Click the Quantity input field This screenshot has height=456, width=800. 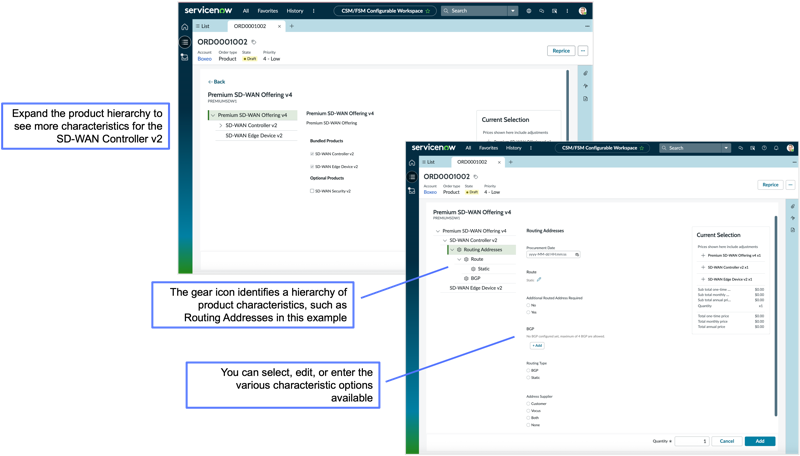(x=692, y=441)
